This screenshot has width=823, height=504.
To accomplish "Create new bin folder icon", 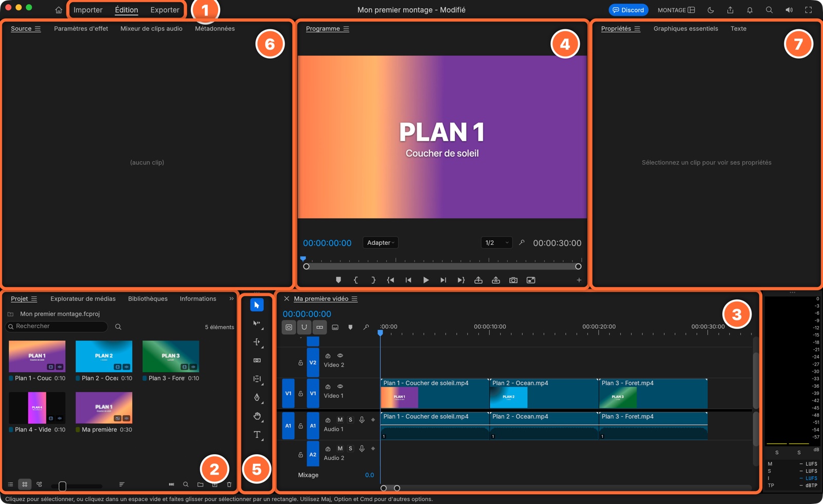I will pos(200,484).
